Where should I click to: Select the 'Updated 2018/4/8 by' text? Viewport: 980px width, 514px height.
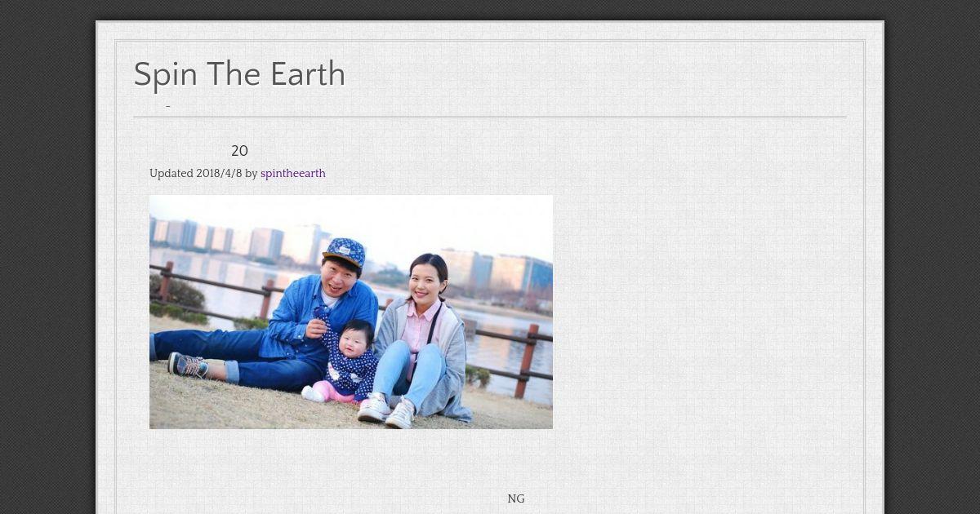[x=203, y=174]
